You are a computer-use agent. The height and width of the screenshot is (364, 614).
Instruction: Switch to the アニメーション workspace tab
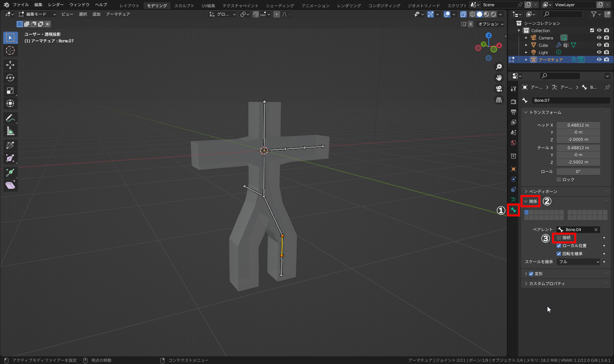(315, 5)
